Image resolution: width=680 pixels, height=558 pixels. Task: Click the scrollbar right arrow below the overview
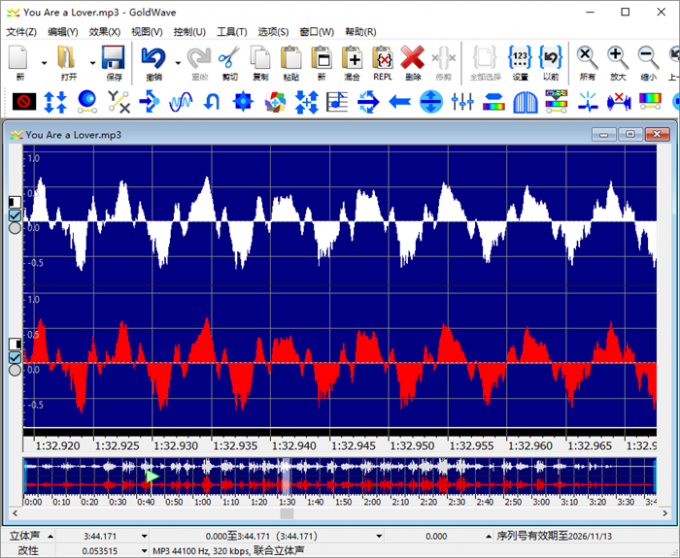665,513
